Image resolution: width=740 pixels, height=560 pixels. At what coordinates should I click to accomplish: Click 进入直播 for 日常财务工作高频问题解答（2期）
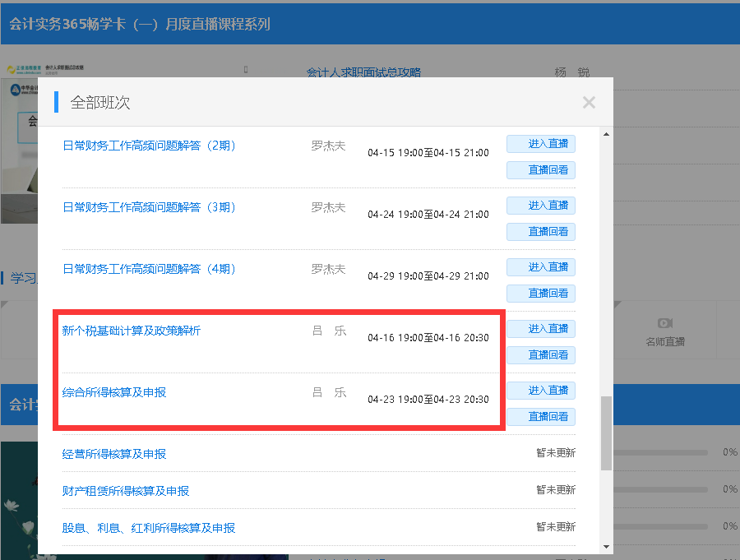[540, 143]
